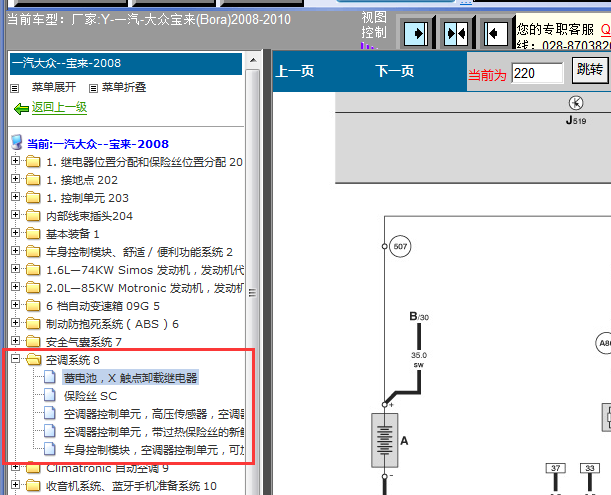This screenshot has height=495, width=611.
Task: Expand the 内部线束插头204 tree node
Action: [15, 214]
